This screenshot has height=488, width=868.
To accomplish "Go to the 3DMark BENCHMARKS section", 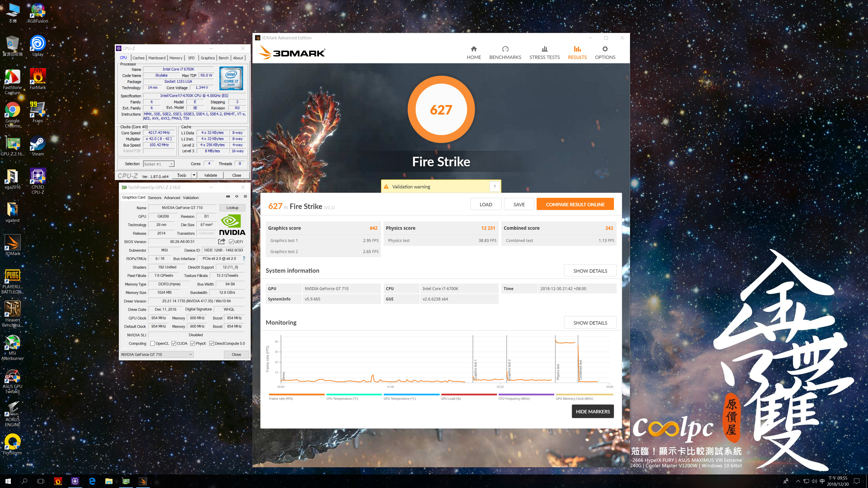I will coord(505,53).
